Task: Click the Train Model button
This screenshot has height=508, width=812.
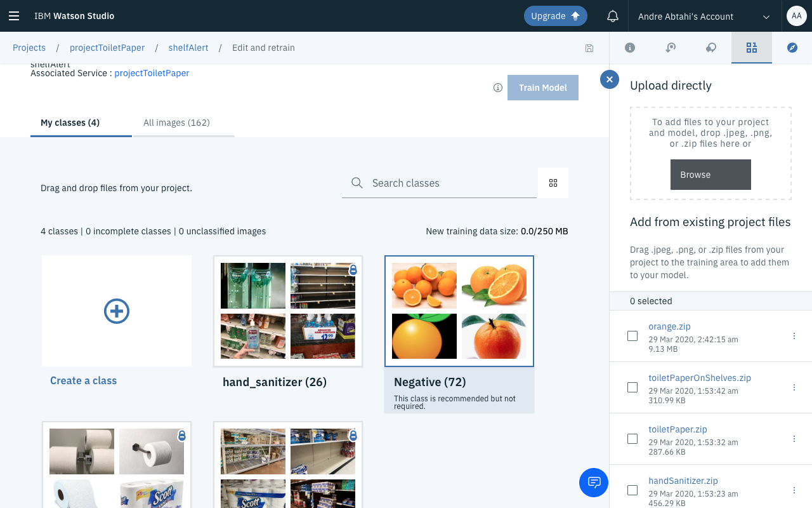Action: [543, 88]
